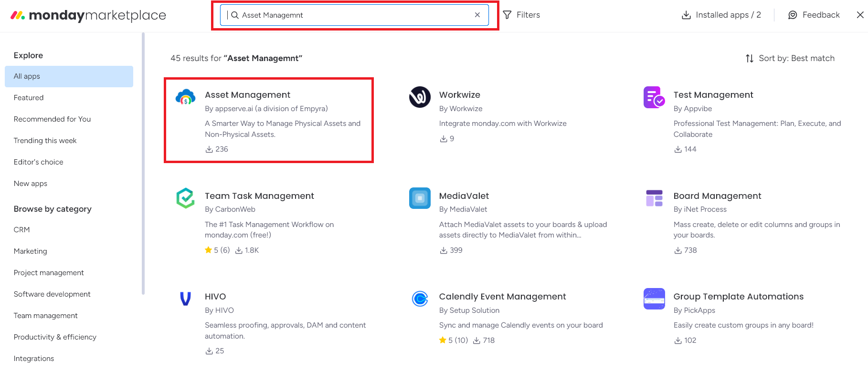Focus the Asset Managemnt search field

[x=354, y=15]
